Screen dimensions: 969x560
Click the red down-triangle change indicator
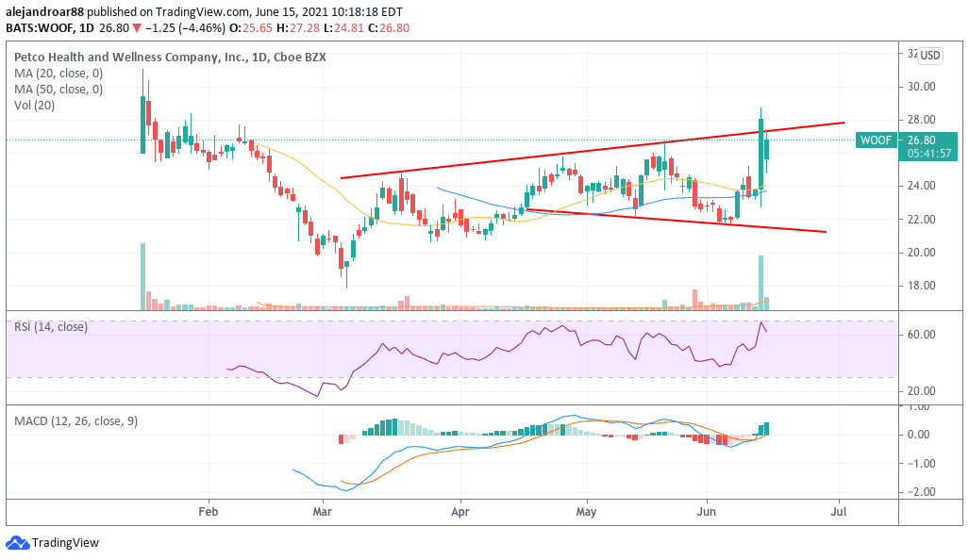(x=137, y=27)
